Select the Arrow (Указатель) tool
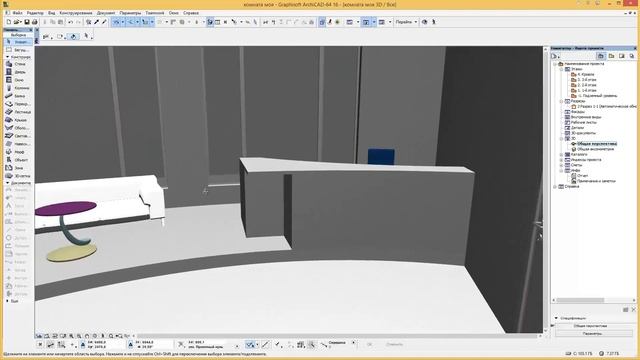Screen dimensions: 640x360 click(18, 42)
